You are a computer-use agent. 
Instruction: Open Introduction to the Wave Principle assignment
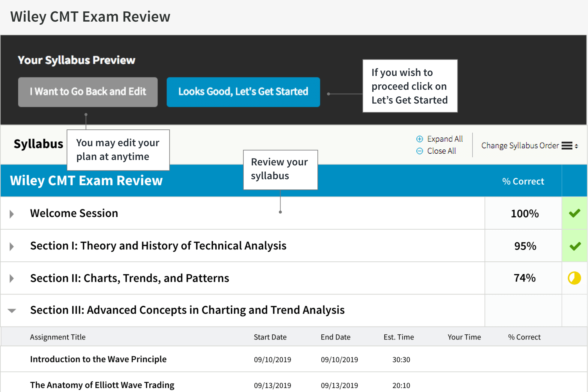[98, 359]
